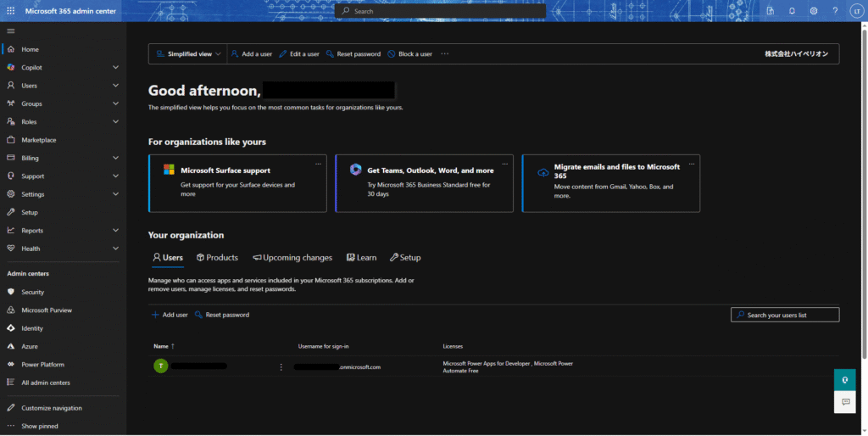868x436 pixels.
Task: Open the help assistant floating button
Action: pos(844,380)
